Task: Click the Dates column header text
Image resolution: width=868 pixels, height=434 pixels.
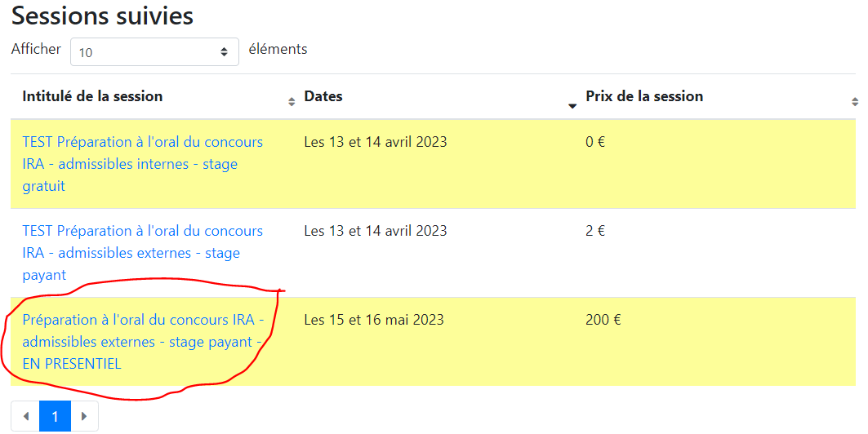Action: click(x=323, y=96)
